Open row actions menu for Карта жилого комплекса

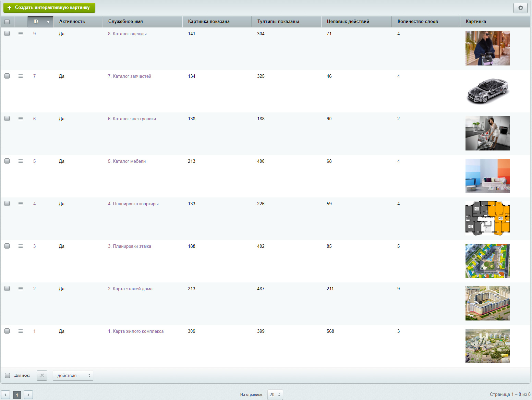(x=21, y=331)
